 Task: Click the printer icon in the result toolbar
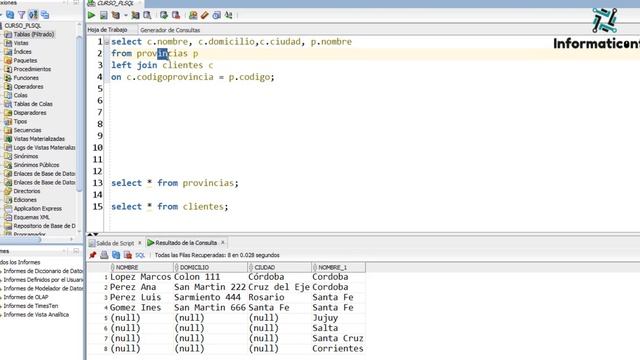point(104,255)
